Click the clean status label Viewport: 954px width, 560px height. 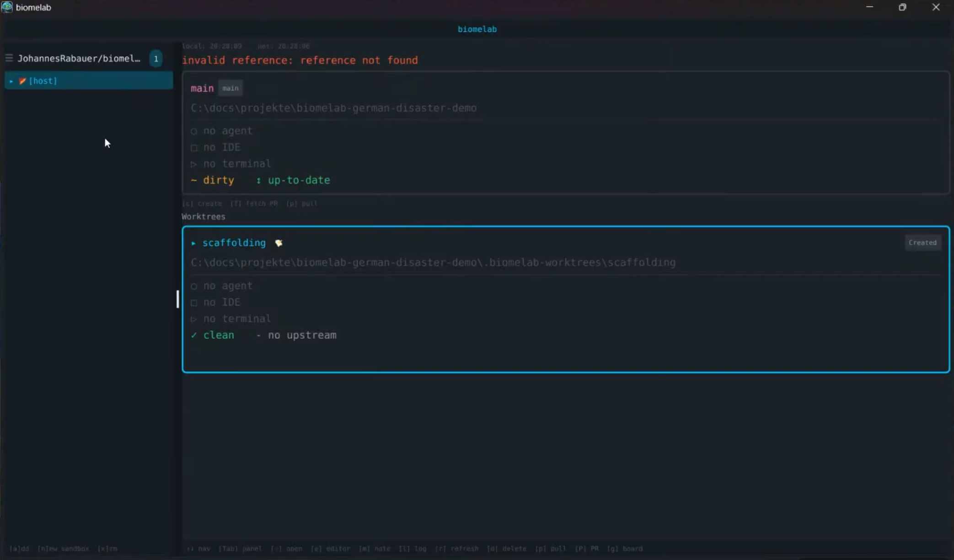pos(219,335)
